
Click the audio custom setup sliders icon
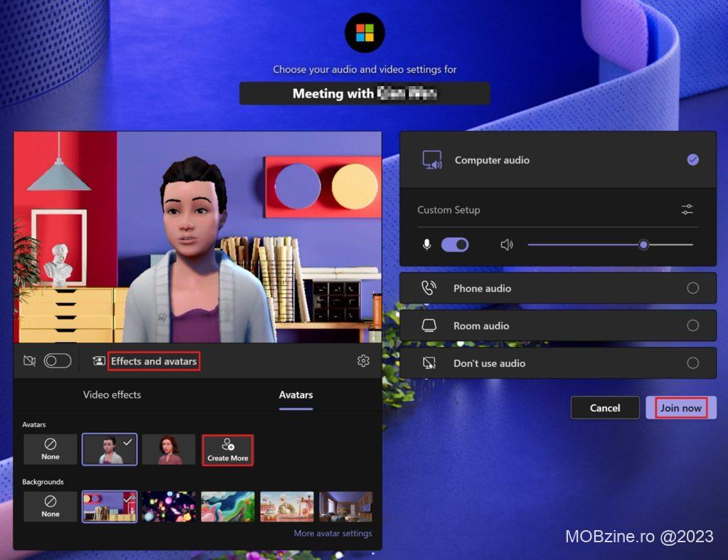point(687,210)
